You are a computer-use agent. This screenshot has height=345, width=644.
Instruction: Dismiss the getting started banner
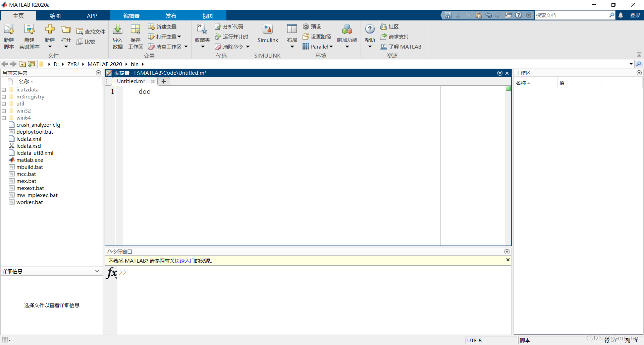click(508, 260)
